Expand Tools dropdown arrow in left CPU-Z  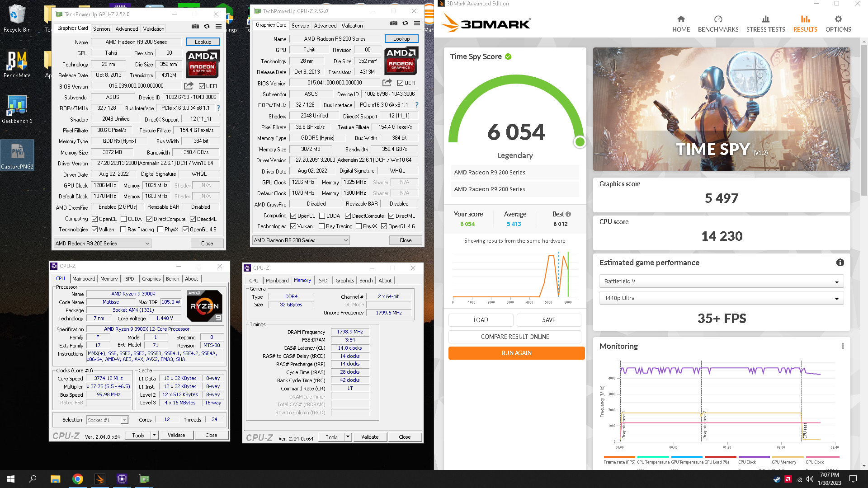point(154,435)
